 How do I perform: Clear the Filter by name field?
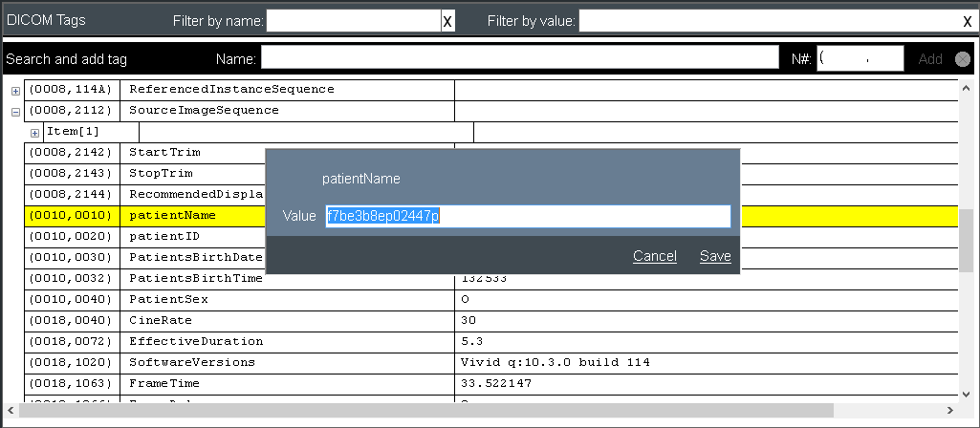pyautogui.click(x=447, y=21)
